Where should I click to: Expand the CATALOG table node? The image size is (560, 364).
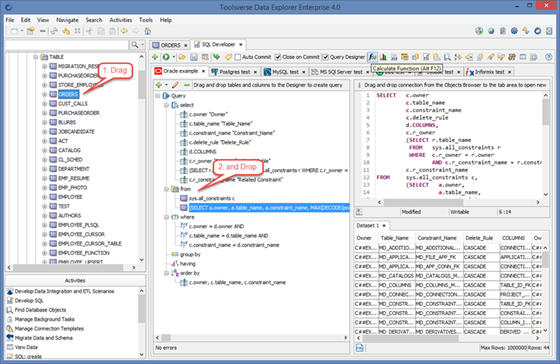click(44, 150)
